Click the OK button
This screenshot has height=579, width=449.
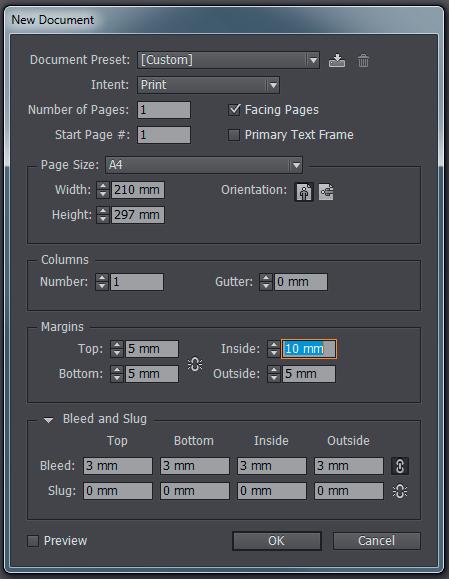click(277, 541)
